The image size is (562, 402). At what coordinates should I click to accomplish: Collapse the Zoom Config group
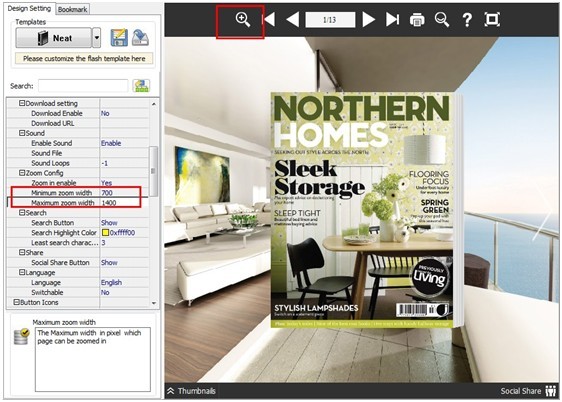(x=22, y=173)
